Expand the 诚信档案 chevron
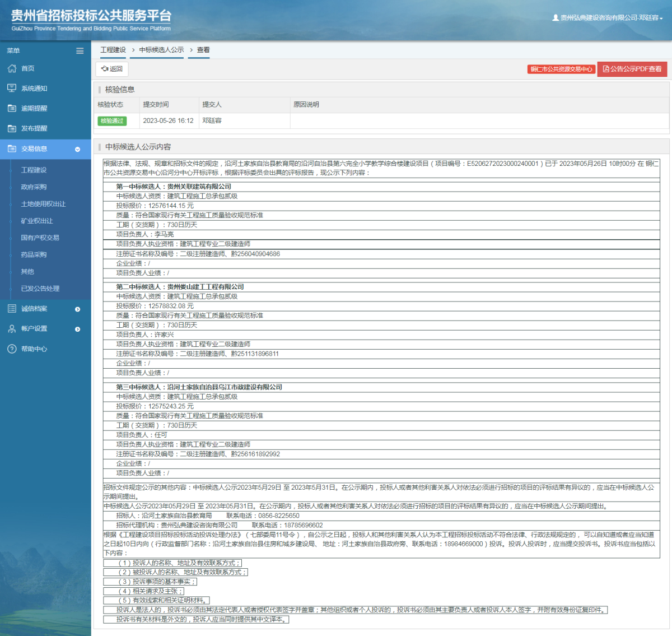This screenshot has height=636, width=672. [x=77, y=309]
